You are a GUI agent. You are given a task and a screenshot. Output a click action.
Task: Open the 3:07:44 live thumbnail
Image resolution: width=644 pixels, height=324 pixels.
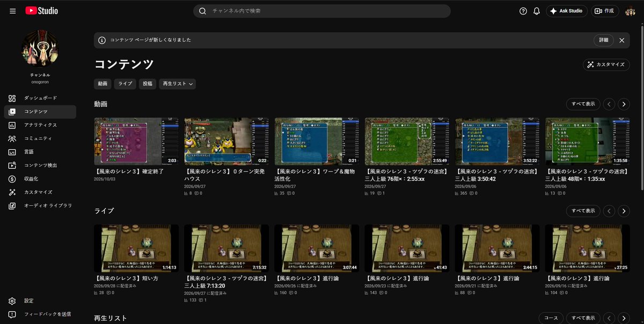click(x=317, y=248)
